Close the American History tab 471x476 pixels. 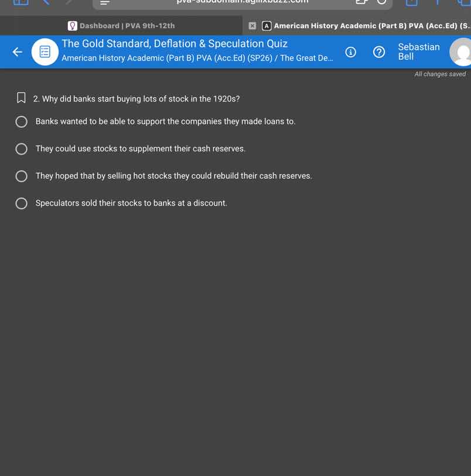252,26
